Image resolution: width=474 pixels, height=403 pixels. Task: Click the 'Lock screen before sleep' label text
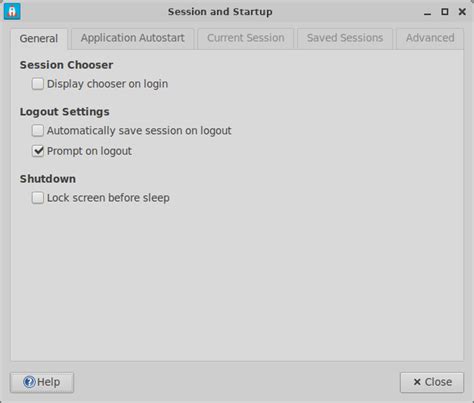(x=108, y=198)
